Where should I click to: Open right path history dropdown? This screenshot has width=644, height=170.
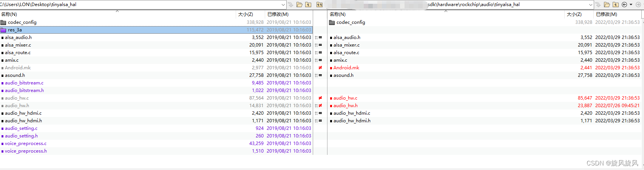tap(591, 5)
